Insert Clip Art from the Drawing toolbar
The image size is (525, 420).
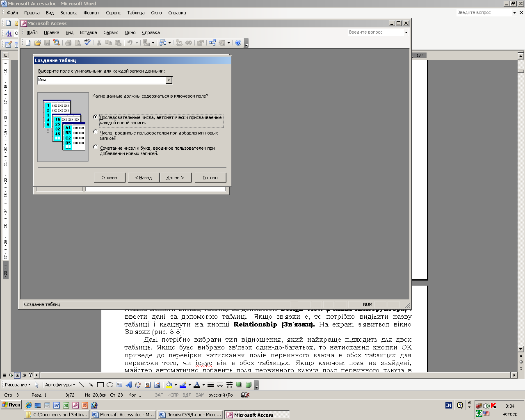pos(148,385)
